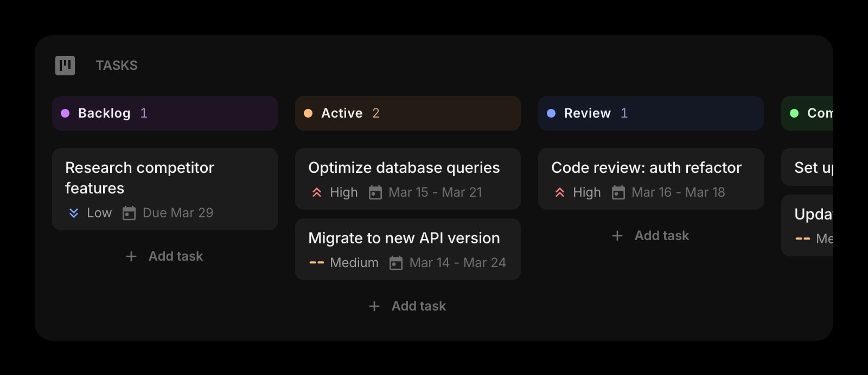Click the Mar 14 - Mar 24 date range

(458, 263)
